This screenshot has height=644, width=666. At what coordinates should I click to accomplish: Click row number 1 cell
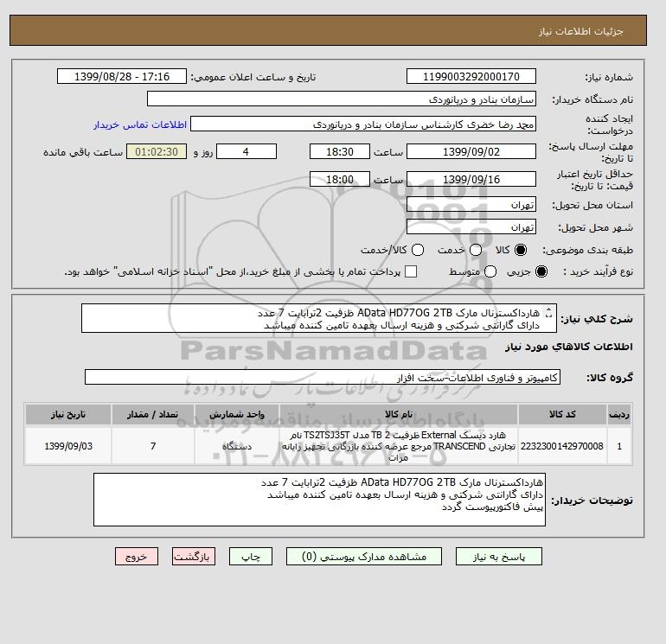pos(619,446)
